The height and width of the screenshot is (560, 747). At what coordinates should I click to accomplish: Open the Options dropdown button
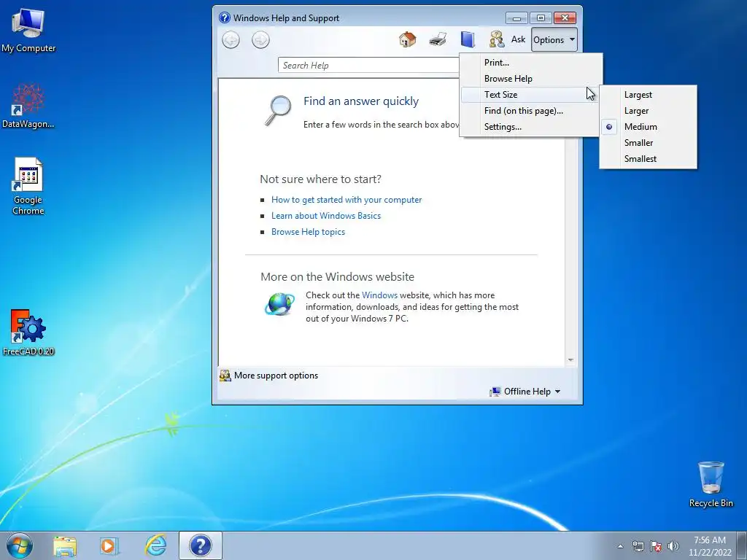tap(554, 40)
